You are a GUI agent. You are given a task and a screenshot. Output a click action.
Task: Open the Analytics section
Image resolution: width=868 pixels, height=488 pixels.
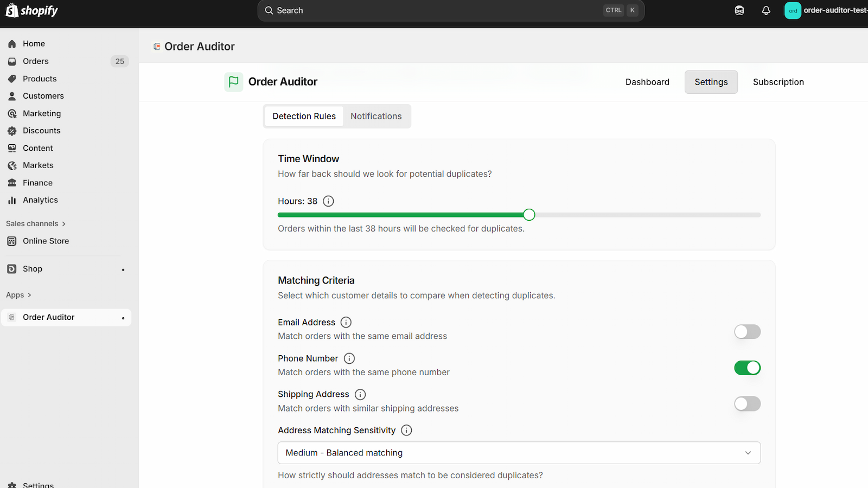coord(40,200)
